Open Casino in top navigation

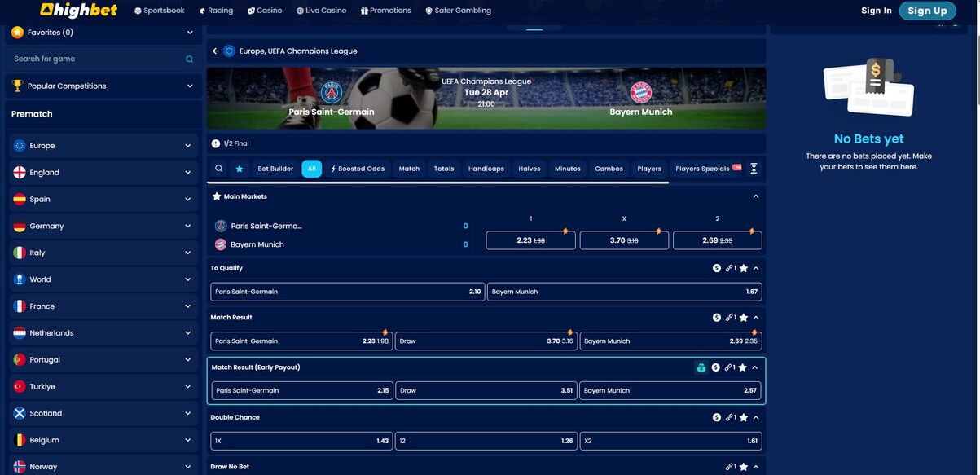coord(265,11)
